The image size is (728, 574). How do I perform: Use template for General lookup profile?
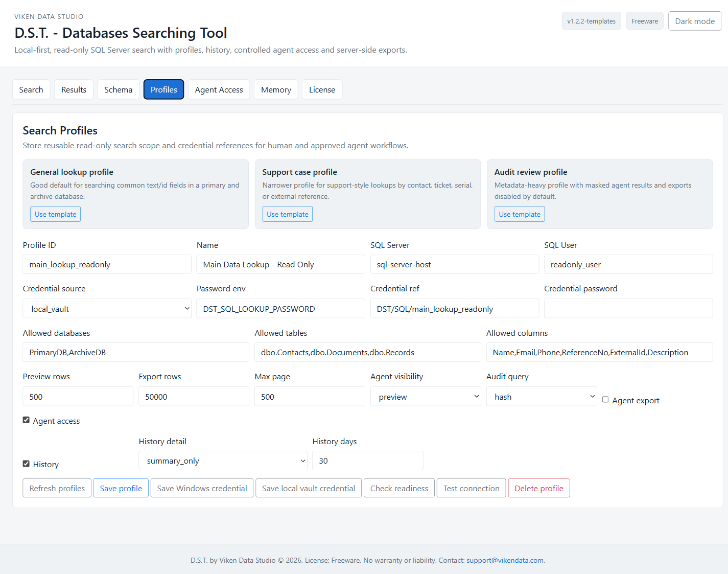coord(56,214)
